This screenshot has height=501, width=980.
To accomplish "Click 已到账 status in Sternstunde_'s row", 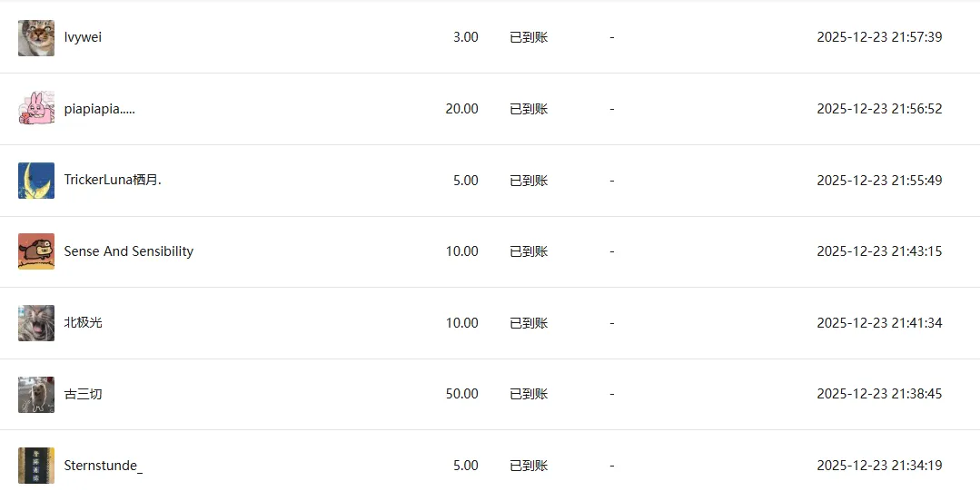I will [x=529, y=466].
